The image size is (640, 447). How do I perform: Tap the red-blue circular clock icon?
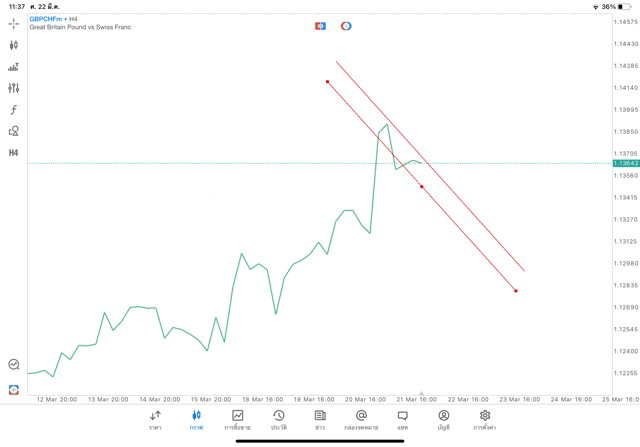(x=346, y=26)
